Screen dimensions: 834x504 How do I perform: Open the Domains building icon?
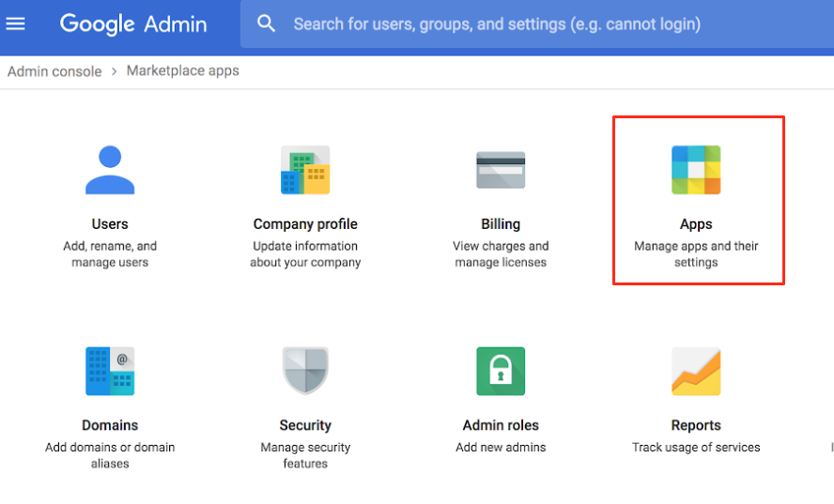pos(110,371)
